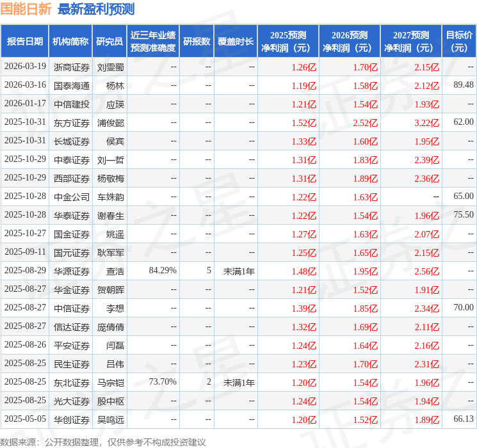Viewport: 477px width, 448px height.
Task: Sort by 近三年业绩预测准确度 column header
Action: tap(152, 42)
